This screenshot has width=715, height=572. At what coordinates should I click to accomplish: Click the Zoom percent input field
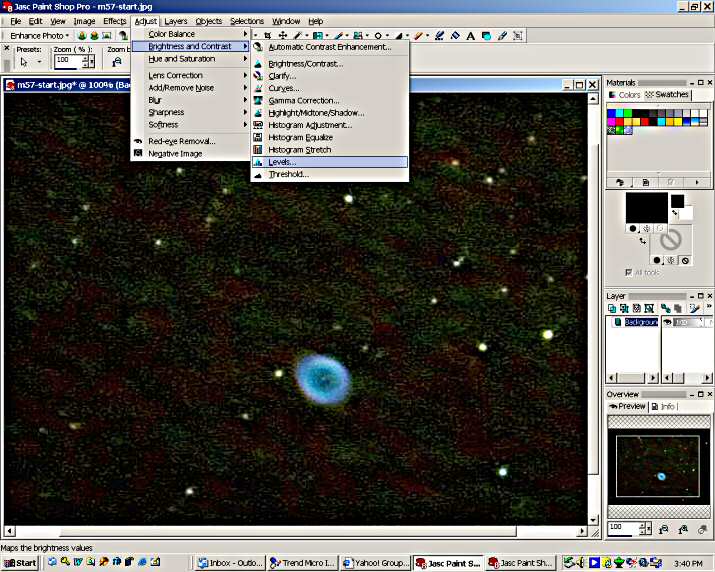coord(68,61)
